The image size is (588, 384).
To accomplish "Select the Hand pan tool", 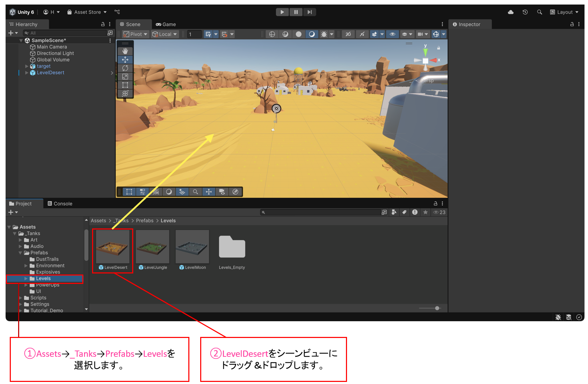I will click(x=125, y=51).
